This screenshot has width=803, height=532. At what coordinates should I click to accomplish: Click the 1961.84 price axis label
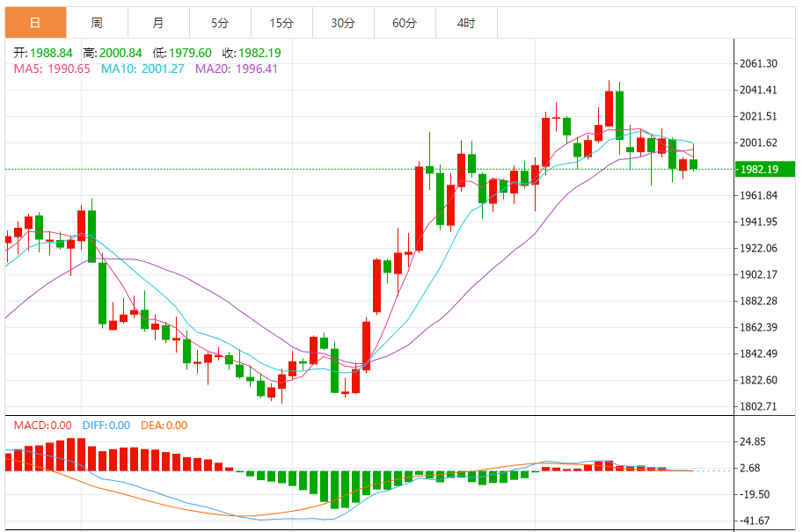(758, 195)
